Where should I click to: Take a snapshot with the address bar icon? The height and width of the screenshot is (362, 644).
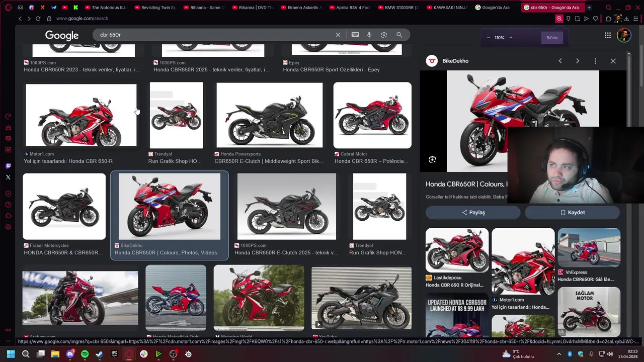pyautogui.click(x=577, y=19)
